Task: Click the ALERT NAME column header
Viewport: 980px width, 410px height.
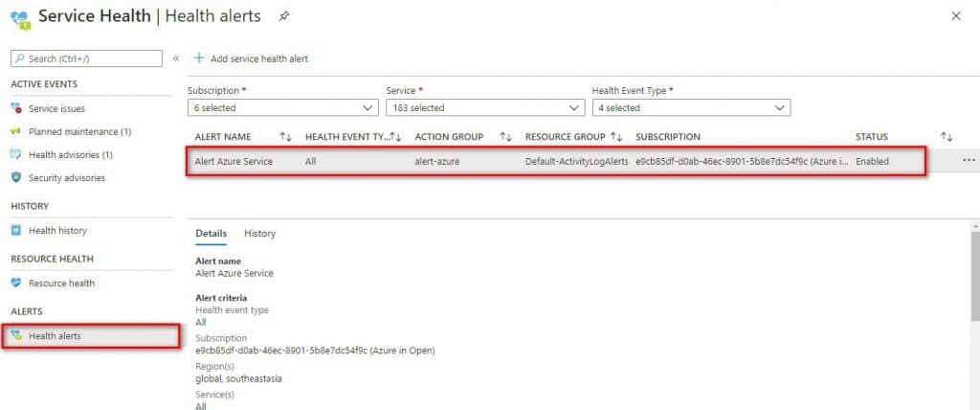Action: pos(223,136)
